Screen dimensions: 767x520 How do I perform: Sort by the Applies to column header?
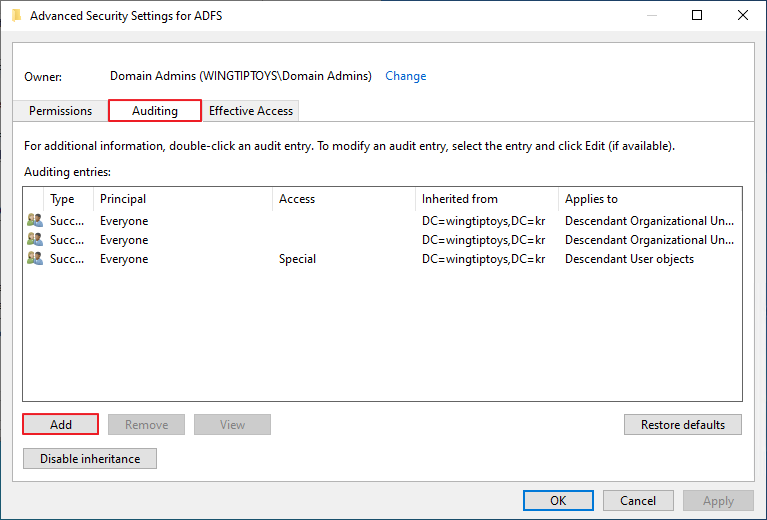650,199
